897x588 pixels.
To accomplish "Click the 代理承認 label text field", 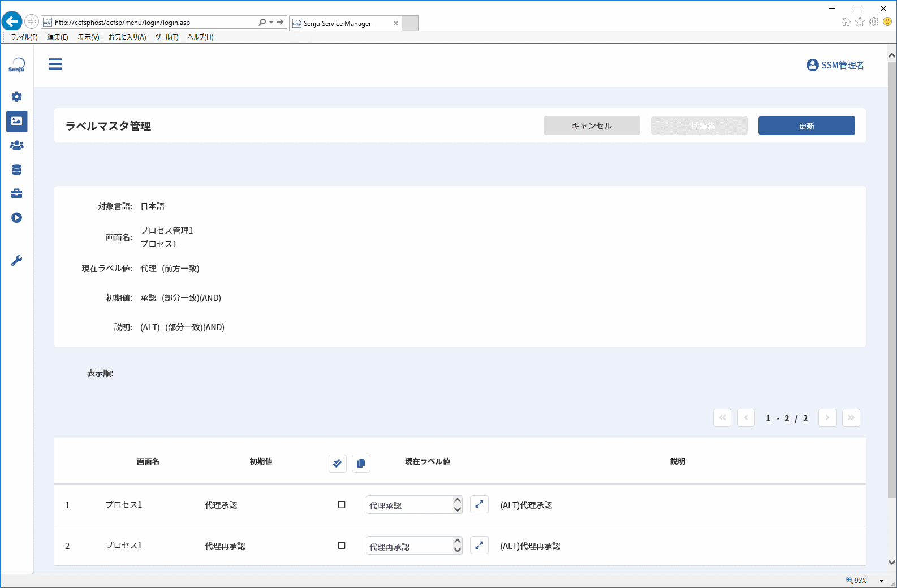I will point(409,505).
